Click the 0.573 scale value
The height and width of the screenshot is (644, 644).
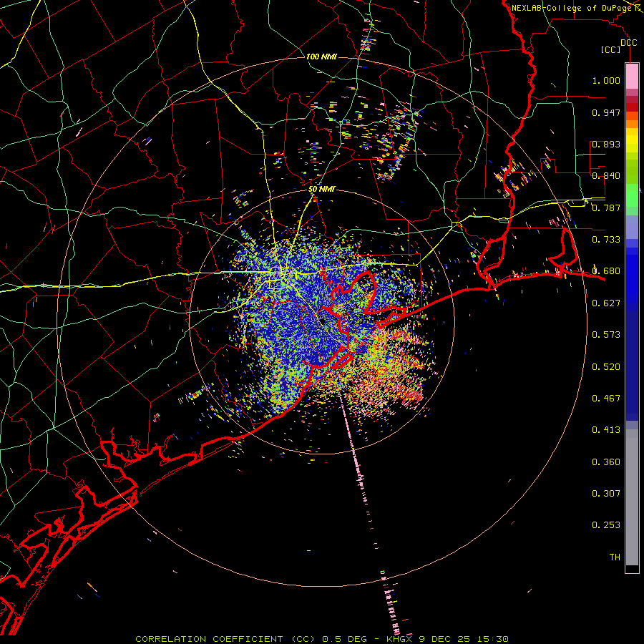tap(606, 335)
